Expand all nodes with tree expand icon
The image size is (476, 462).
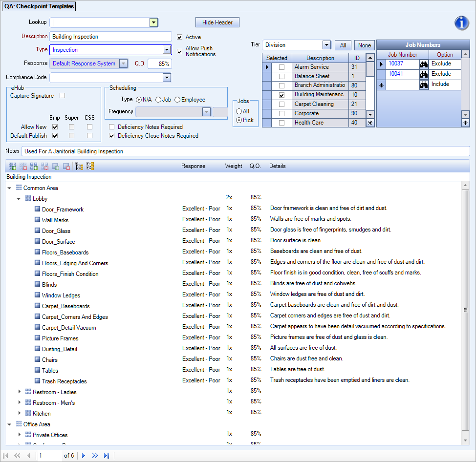[90, 166]
